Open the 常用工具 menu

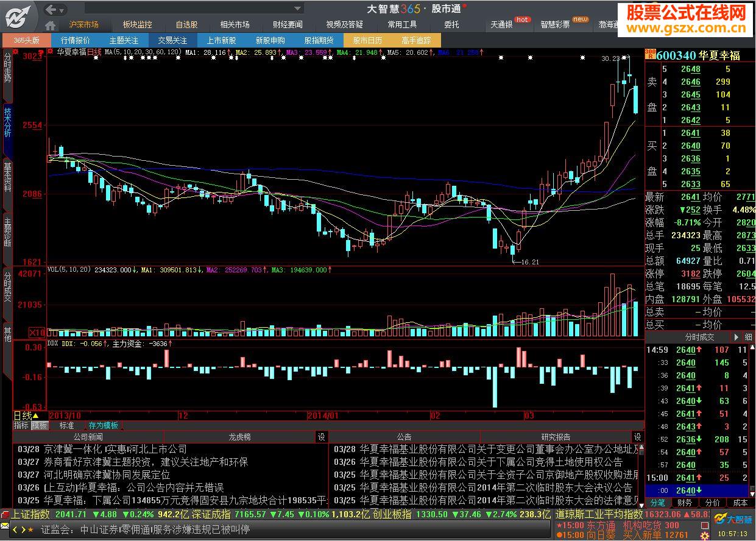[x=402, y=25]
